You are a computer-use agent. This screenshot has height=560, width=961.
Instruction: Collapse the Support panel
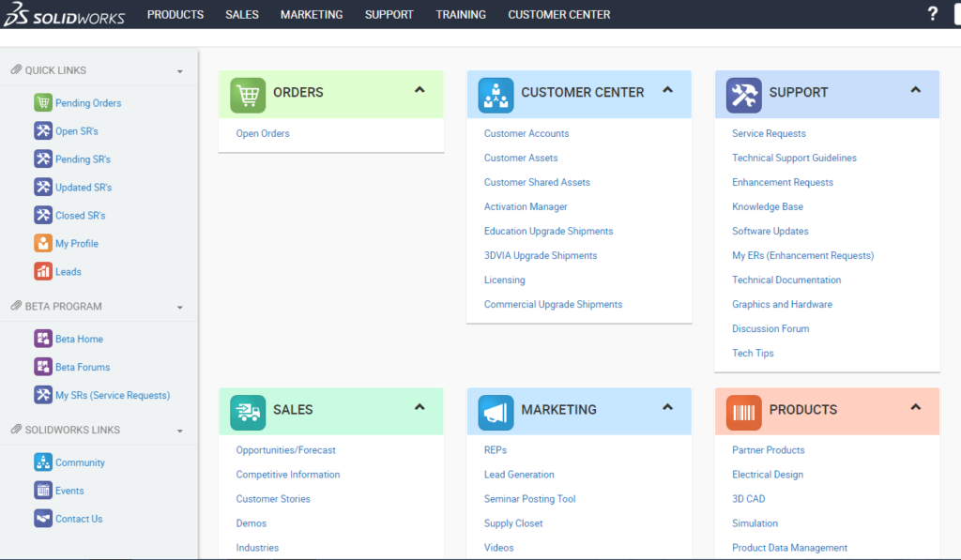[916, 90]
